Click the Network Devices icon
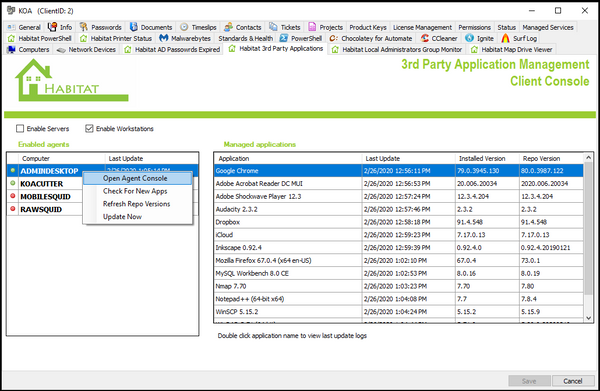 point(61,50)
